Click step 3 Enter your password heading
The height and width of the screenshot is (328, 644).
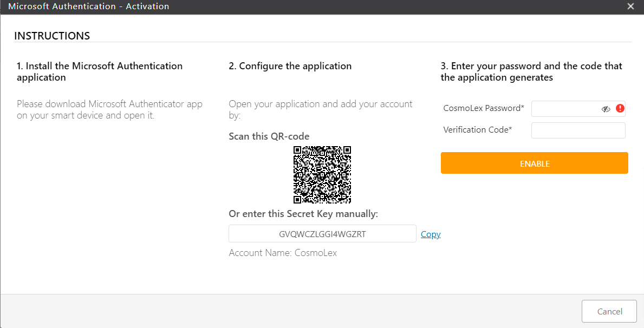(x=532, y=71)
